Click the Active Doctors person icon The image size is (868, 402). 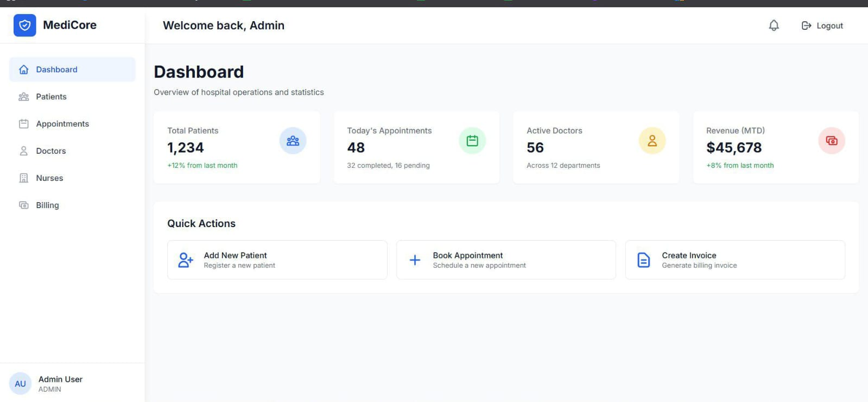(652, 141)
